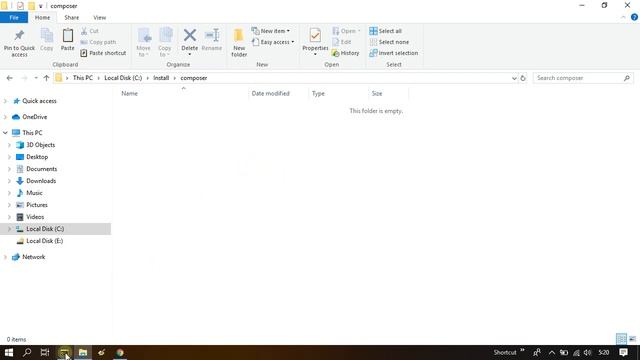Select Local Disk (E:) in navigation pane
The width and height of the screenshot is (640, 360).
pyautogui.click(x=44, y=241)
